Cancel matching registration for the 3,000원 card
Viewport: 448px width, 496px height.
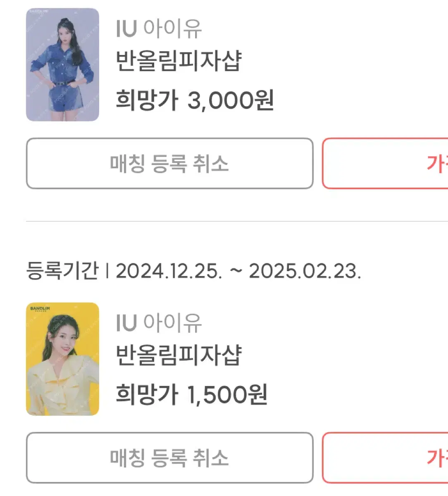pyautogui.click(x=169, y=163)
